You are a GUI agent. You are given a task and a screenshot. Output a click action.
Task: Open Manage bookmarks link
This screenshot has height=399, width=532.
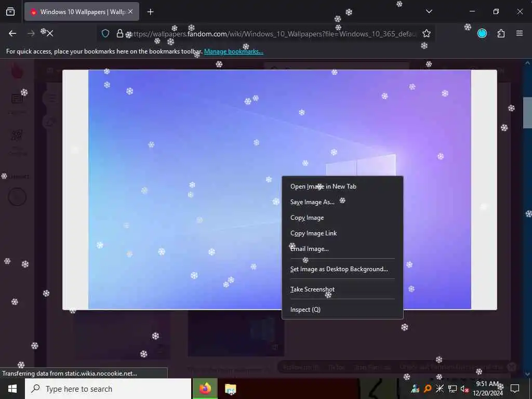point(233,51)
